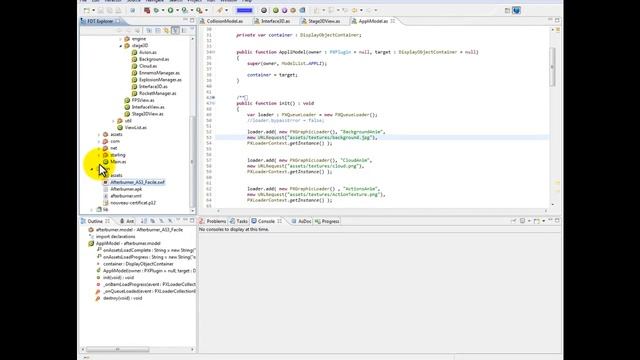Expand the lib node in explorer
Viewport: 640px width, 360px height.
coord(91,209)
